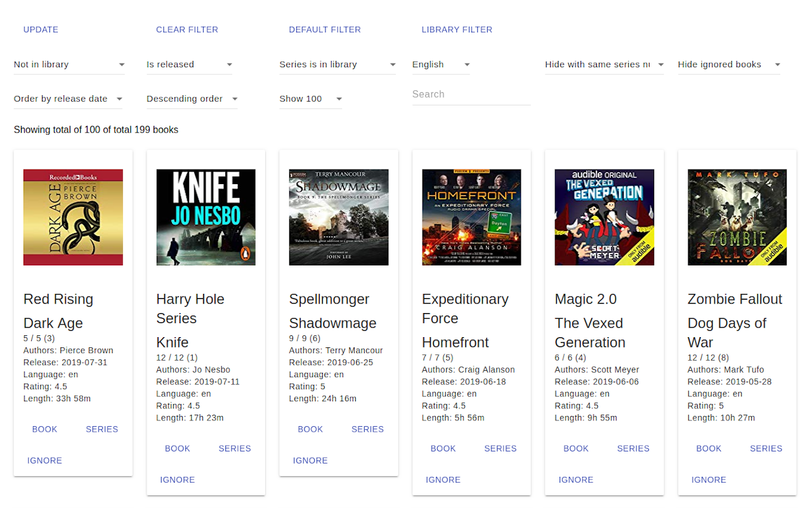
Task: Open 'Order by release date' dropdown
Action: (x=68, y=98)
